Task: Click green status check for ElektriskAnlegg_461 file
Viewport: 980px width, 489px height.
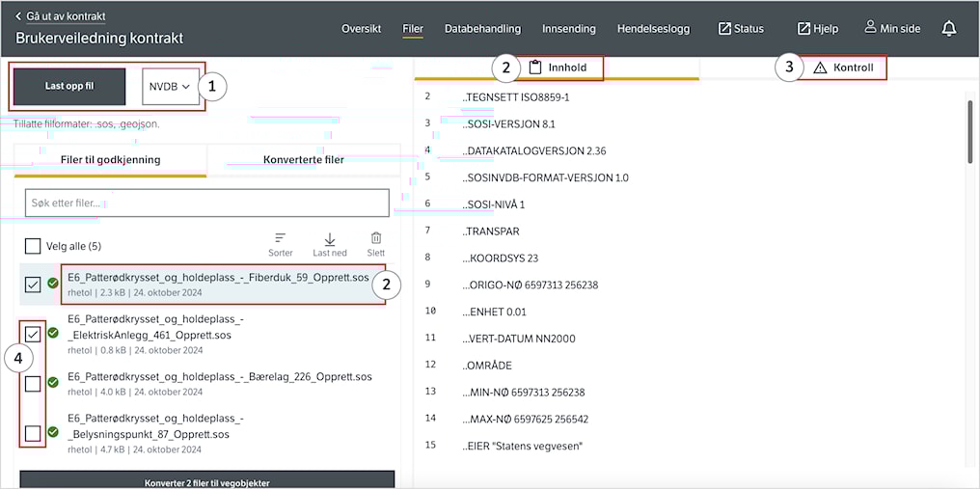Action: tap(53, 333)
